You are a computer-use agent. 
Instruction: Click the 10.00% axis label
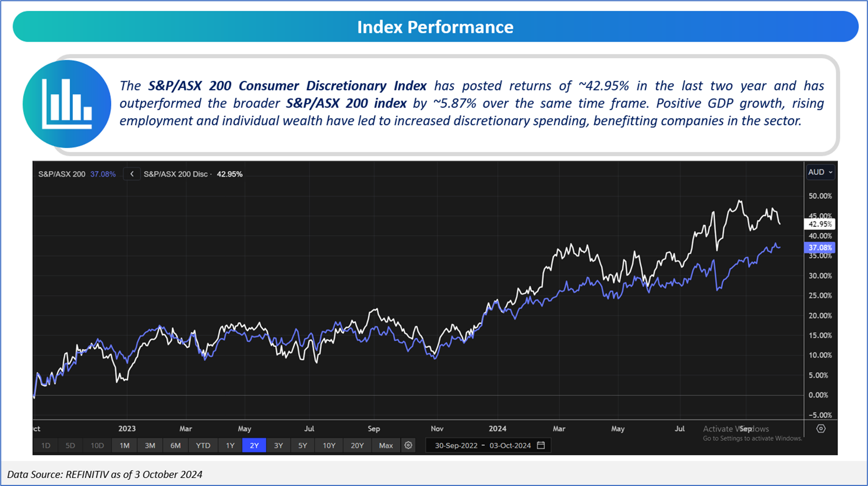[820, 355]
